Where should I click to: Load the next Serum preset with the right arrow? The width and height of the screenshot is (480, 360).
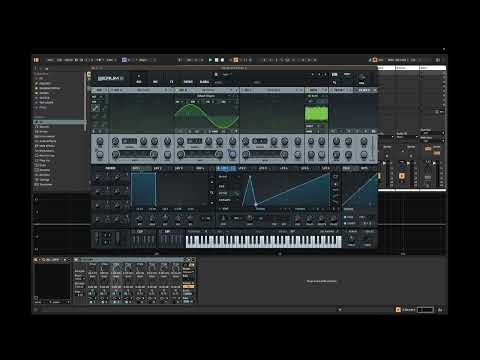pos(325,75)
